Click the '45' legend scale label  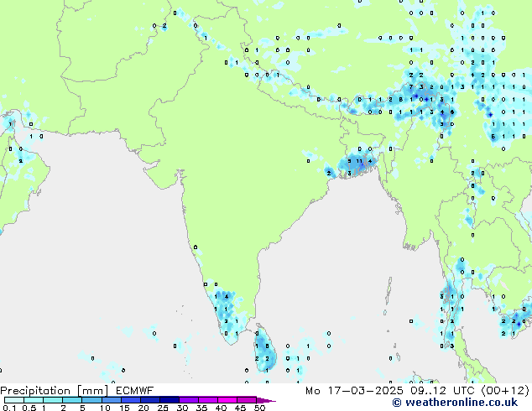(240, 408)
